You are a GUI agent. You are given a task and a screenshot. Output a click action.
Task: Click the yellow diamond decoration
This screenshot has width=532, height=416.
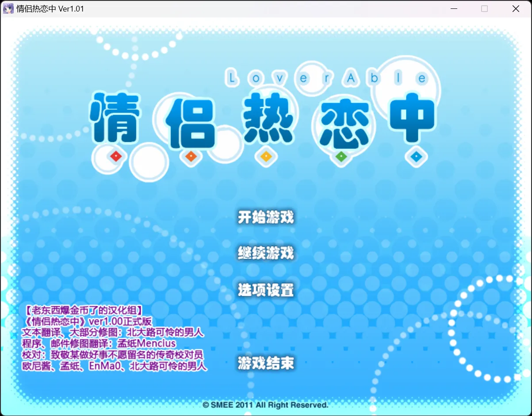click(266, 156)
